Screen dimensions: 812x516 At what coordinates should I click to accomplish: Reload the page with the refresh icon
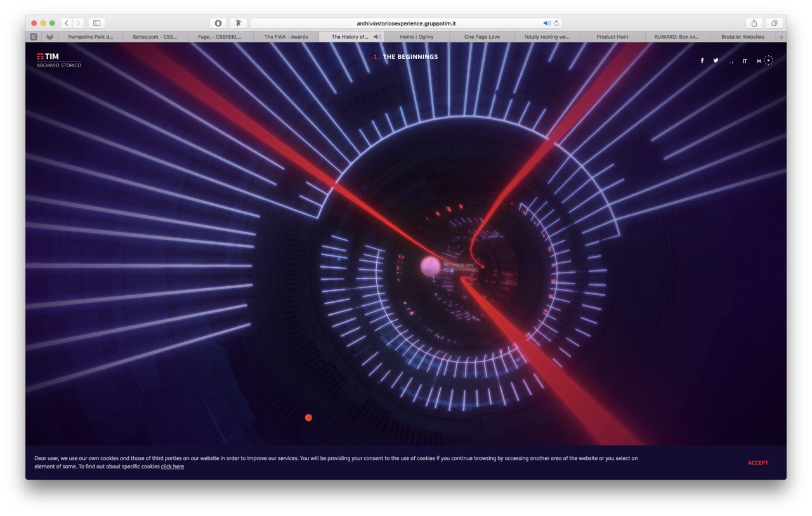556,23
